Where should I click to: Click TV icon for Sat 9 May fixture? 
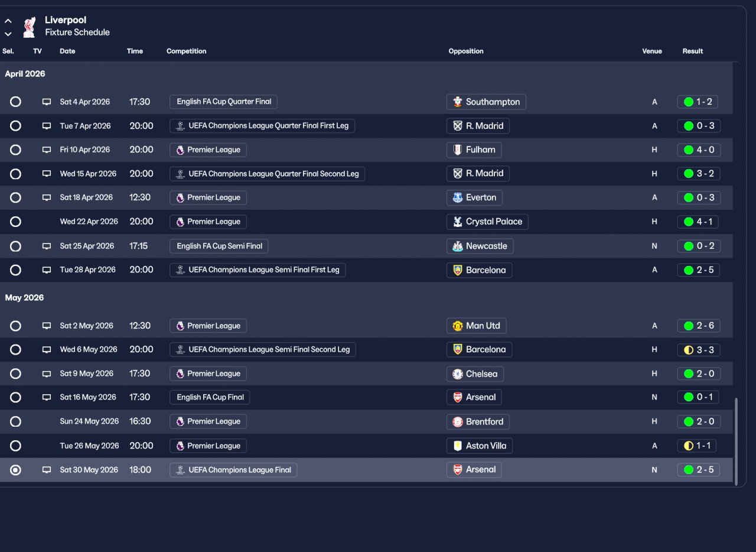pyautogui.click(x=47, y=374)
